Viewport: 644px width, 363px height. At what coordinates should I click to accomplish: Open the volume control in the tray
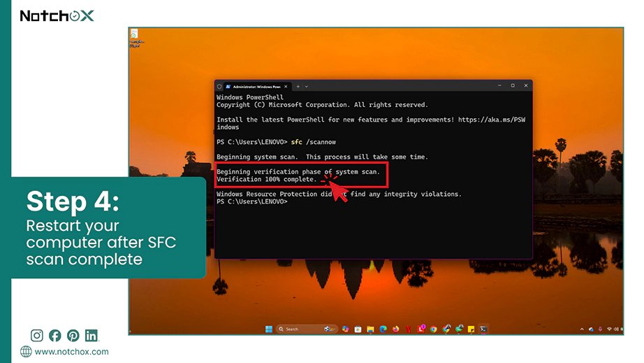pos(616,329)
